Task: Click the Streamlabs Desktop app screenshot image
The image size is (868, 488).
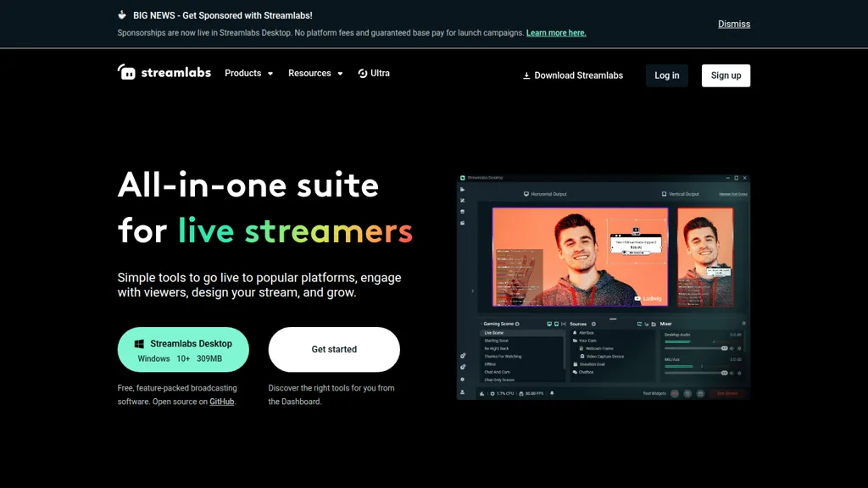Action: coord(604,287)
